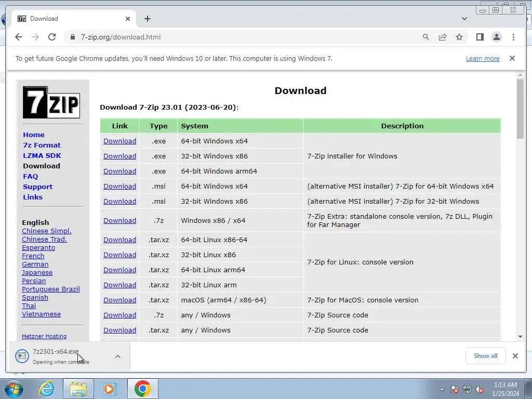Switch language to Portuguese Brazil
The height and width of the screenshot is (399, 532).
[51, 289]
